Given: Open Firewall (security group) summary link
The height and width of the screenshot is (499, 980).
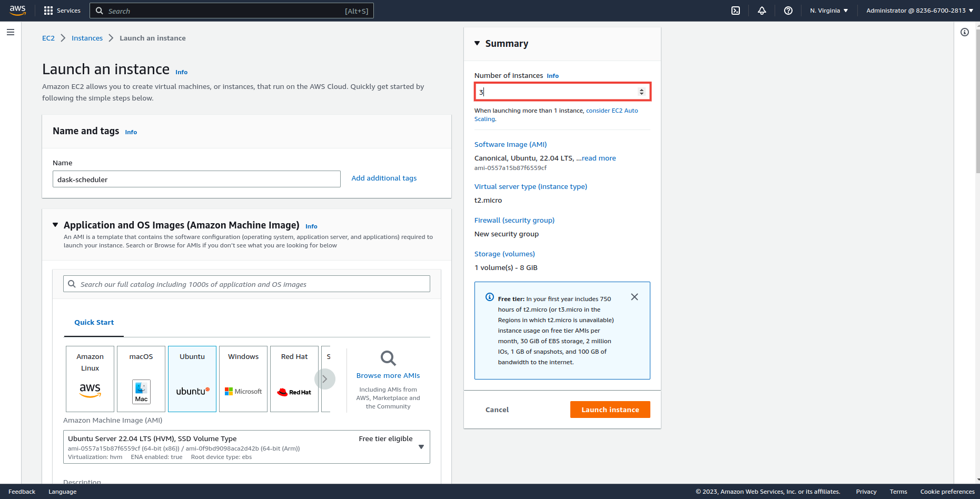Looking at the screenshot, I should tap(514, 220).
